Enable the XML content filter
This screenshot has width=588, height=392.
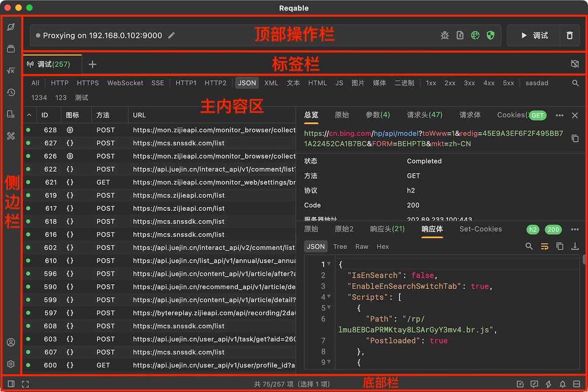(271, 83)
